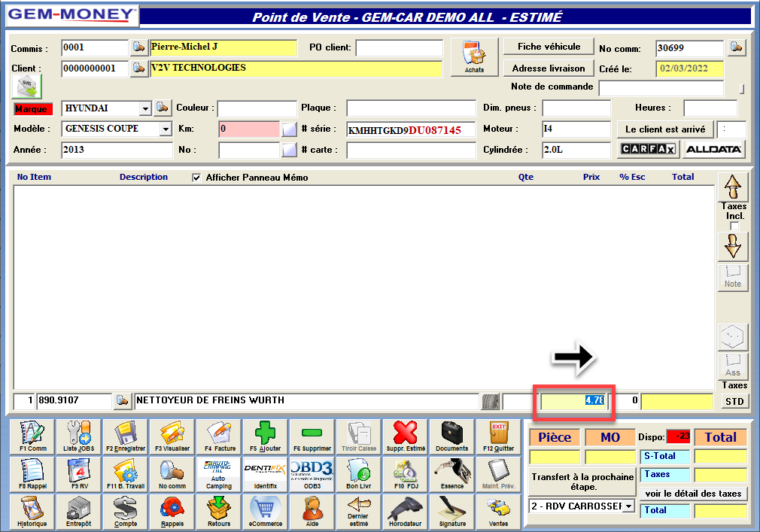Exit with F12 Quitter
The width and height of the screenshot is (760, 532).
point(498,436)
